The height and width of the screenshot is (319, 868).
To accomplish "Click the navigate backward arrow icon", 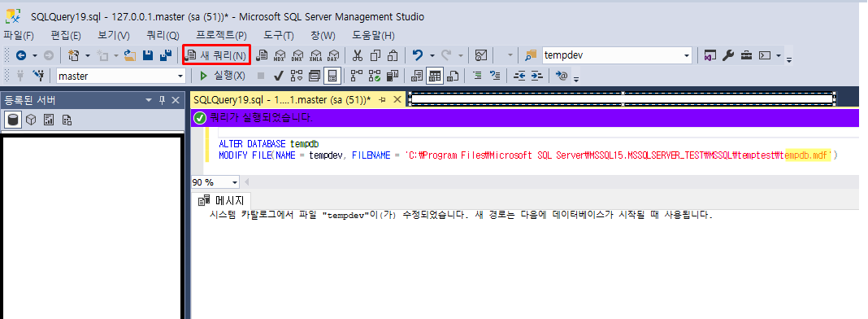I will point(21,55).
